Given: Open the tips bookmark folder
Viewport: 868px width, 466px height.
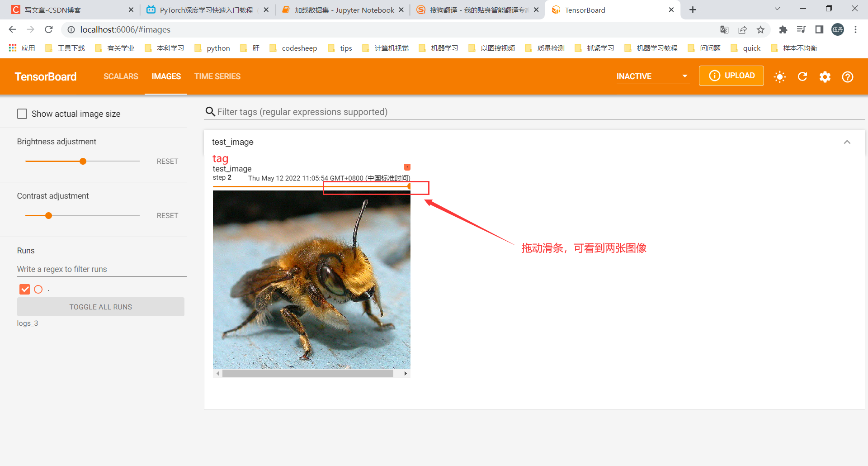Looking at the screenshot, I should pos(340,48).
